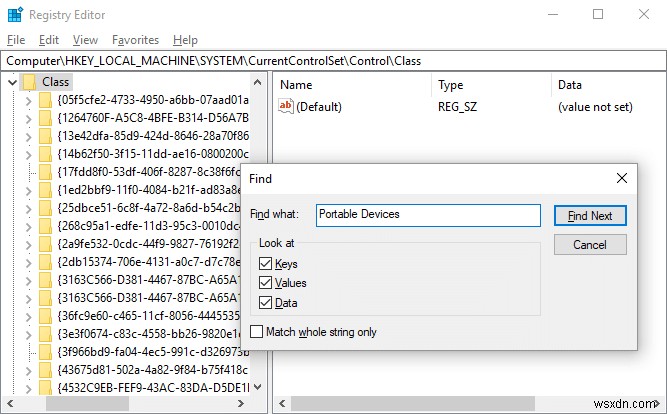
Task: Open the Edit menu
Action: [49, 40]
